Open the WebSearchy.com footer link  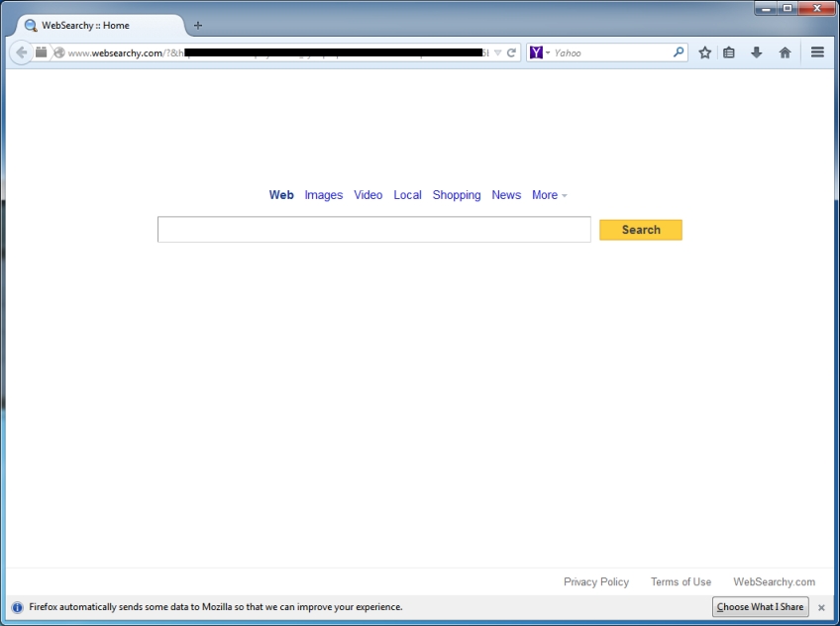click(774, 581)
